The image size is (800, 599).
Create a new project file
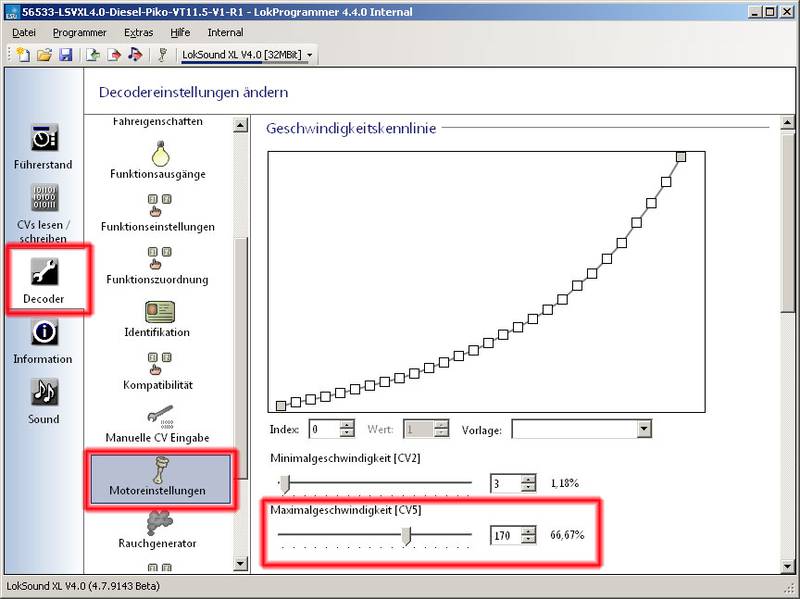tap(23, 54)
